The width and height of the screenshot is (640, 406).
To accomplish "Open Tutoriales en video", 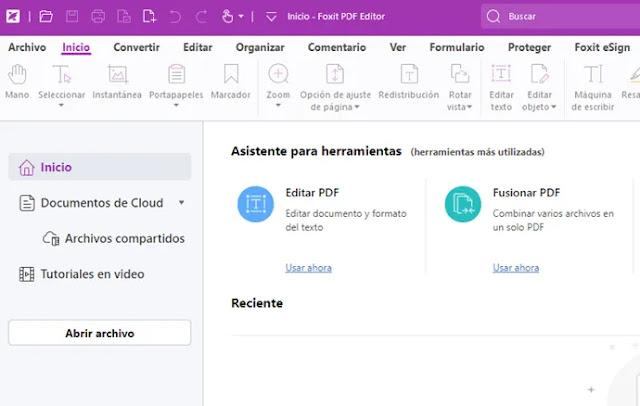I will click(82, 274).
